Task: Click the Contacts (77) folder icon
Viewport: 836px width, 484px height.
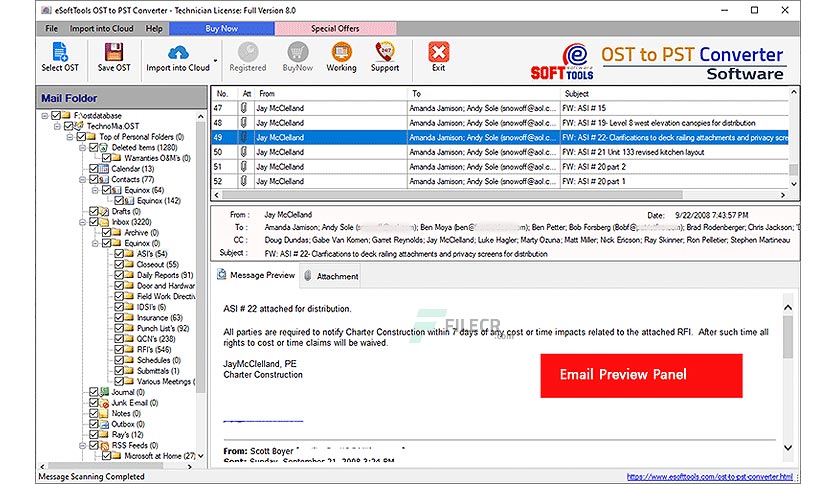Action: click(104, 179)
